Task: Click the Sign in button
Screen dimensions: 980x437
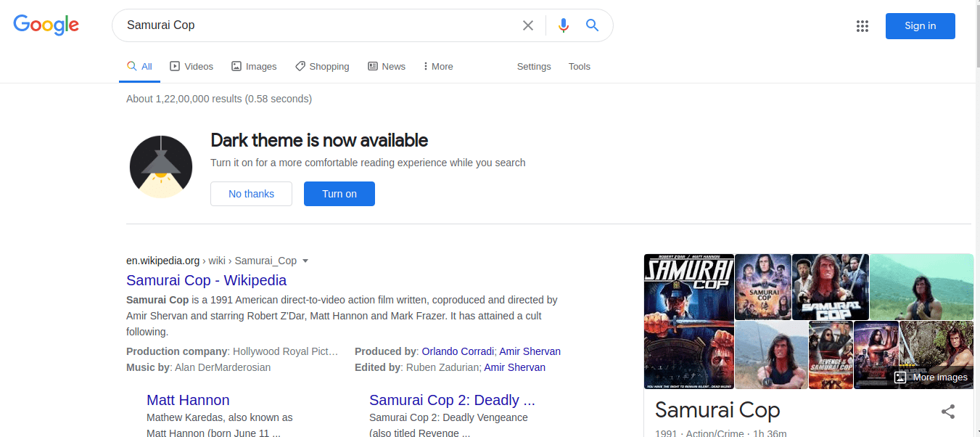Action: (x=920, y=26)
